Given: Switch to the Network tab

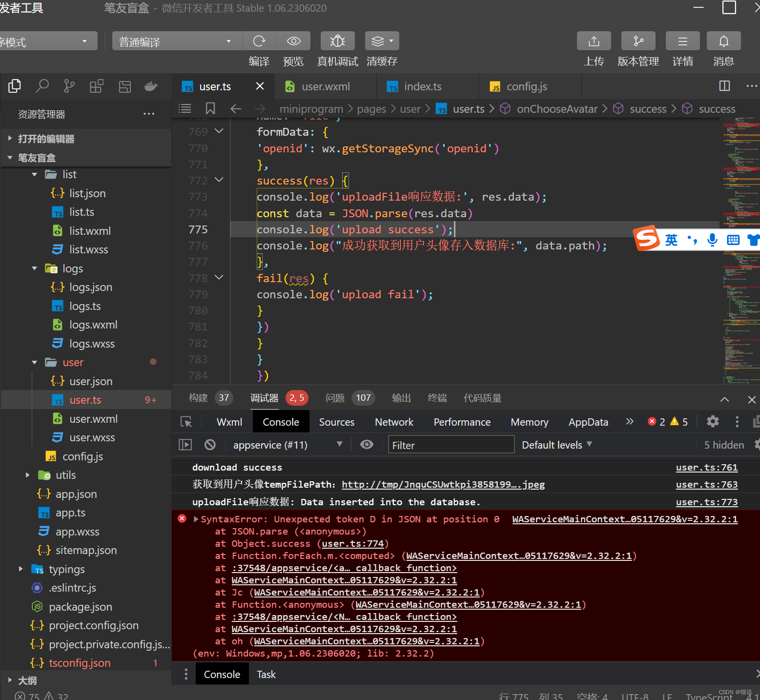Looking at the screenshot, I should click(x=394, y=422).
